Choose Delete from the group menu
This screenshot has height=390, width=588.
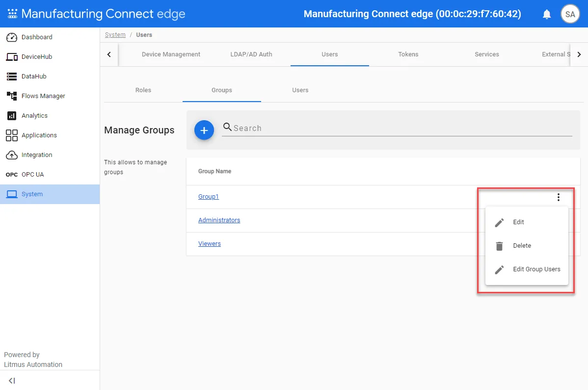click(527, 246)
